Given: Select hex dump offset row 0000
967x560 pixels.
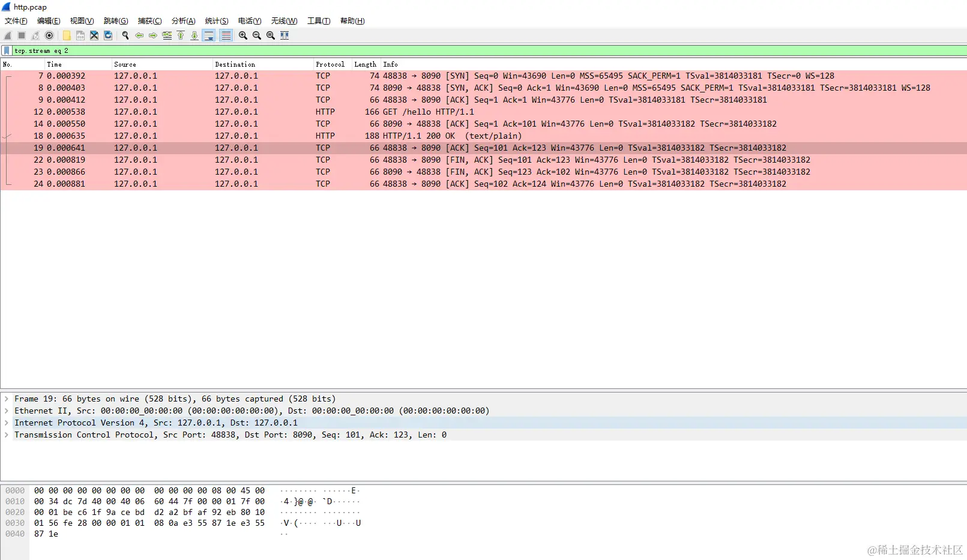Looking at the screenshot, I should click(x=15, y=491).
